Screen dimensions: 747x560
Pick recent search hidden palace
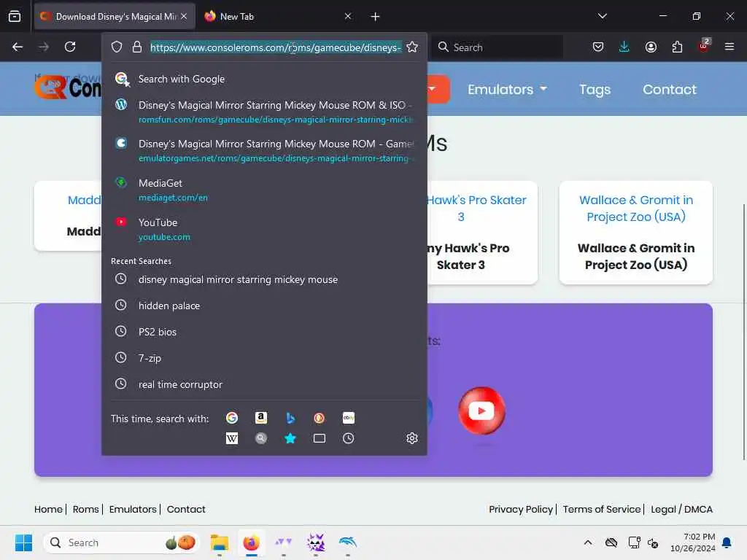coord(264,306)
